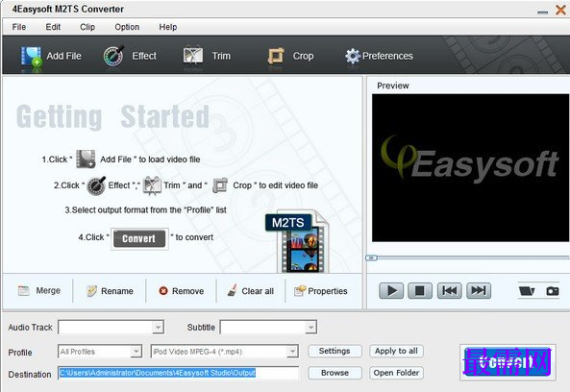The height and width of the screenshot is (392, 570).
Task: Clear all files from the list
Action: (x=251, y=291)
